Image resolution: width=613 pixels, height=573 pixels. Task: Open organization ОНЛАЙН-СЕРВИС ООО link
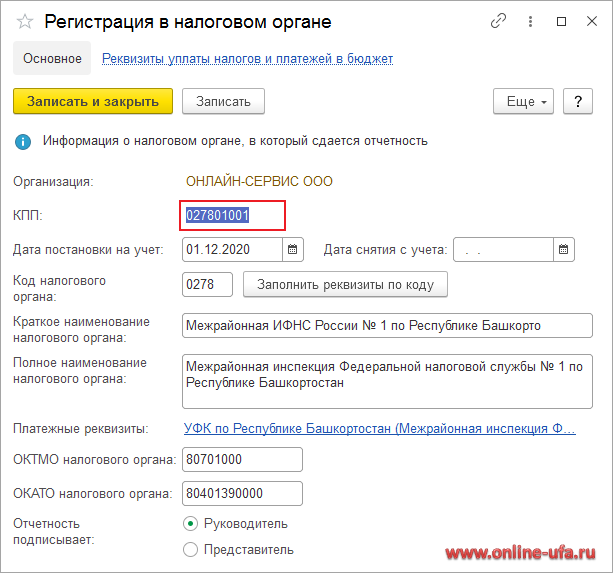[259, 181]
